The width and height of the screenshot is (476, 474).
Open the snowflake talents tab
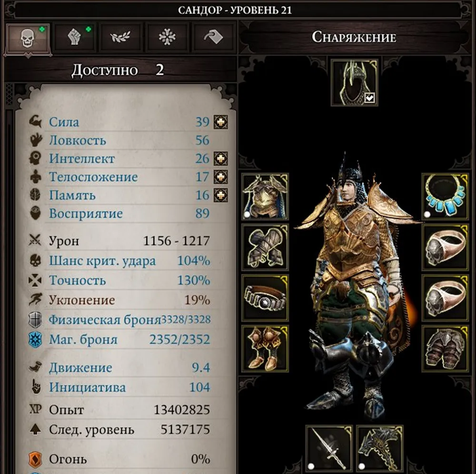[x=167, y=38]
